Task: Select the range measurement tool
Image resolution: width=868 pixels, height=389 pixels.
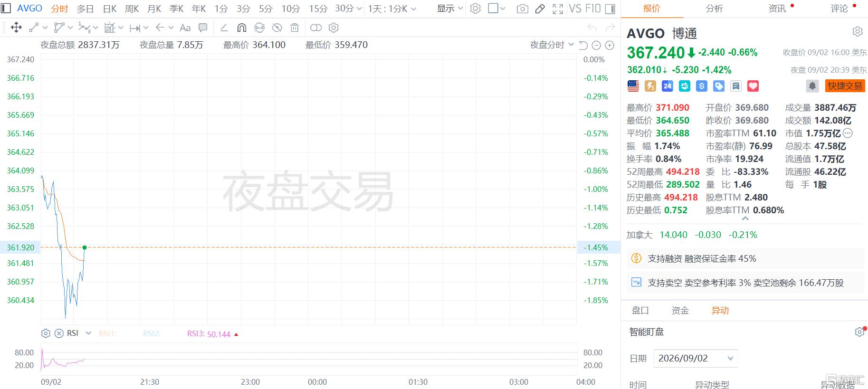Action: 135,28
